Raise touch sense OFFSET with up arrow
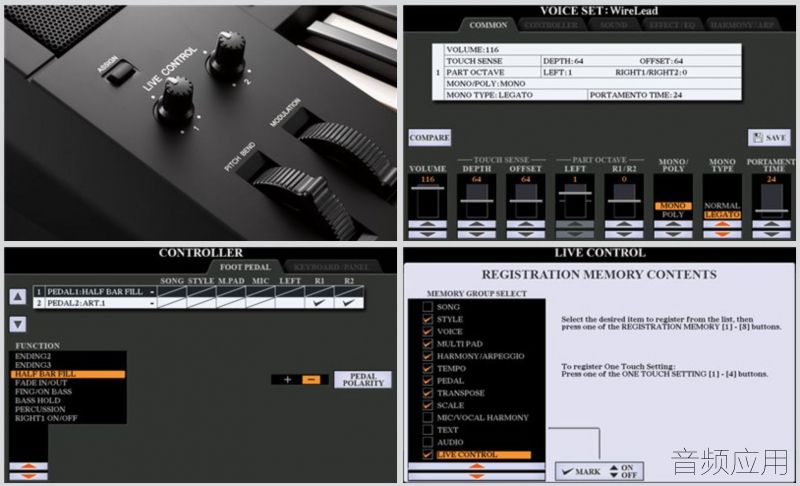 (x=526, y=224)
